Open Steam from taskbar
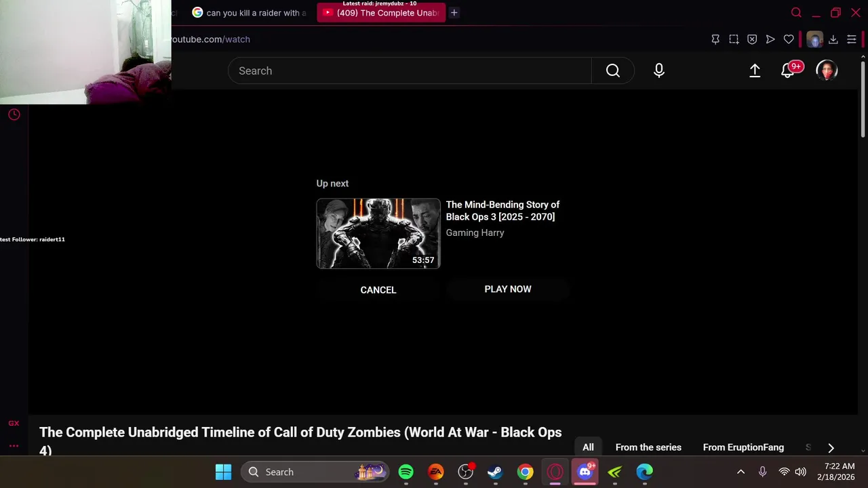This screenshot has width=868, height=488. click(x=496, y=472)
